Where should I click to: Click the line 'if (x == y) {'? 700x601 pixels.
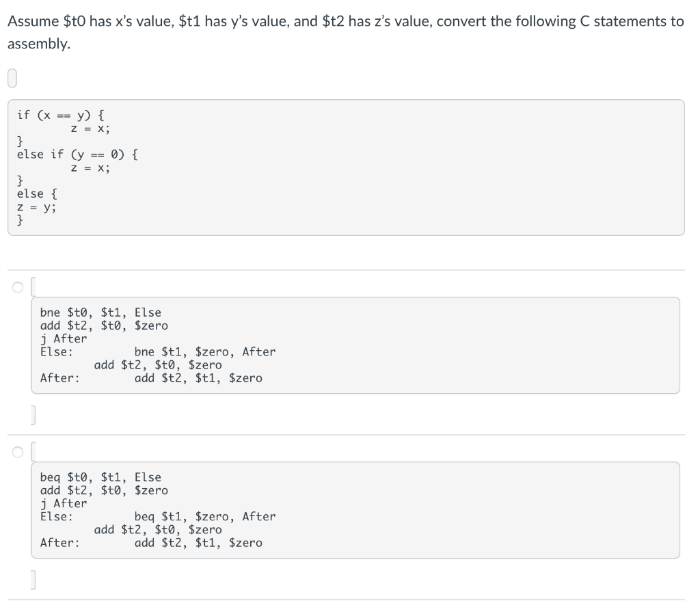pos(62,115)
